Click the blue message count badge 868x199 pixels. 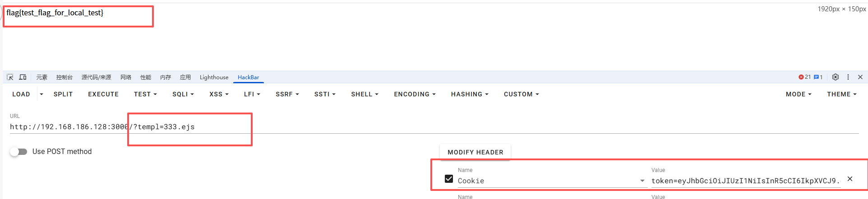(x=818, y=77)
